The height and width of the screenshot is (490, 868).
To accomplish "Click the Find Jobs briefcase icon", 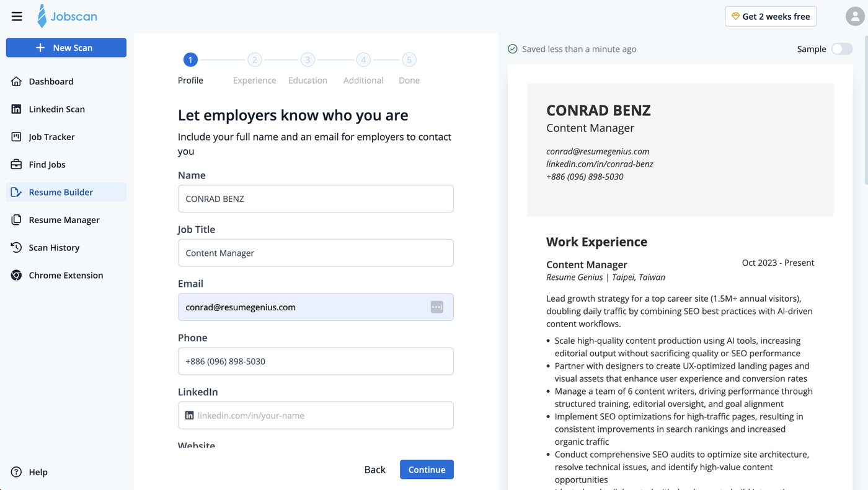I will [x=15, y=164].
